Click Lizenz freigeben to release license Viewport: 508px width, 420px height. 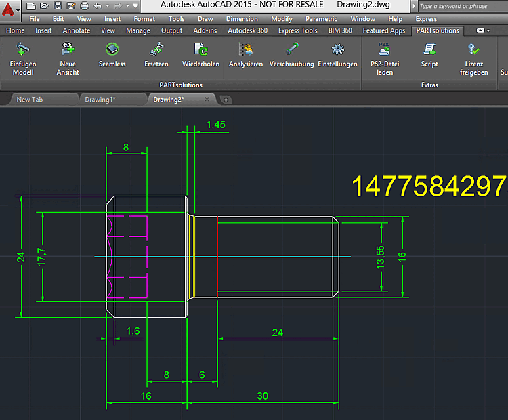473,50
